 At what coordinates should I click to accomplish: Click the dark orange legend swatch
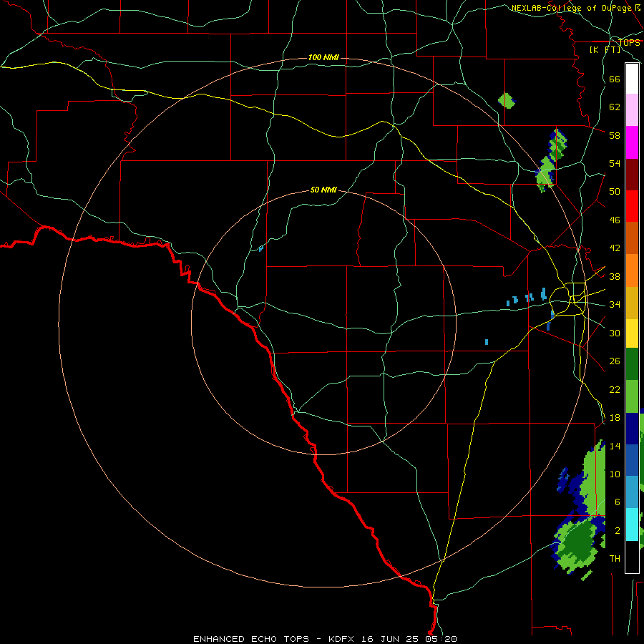point(632,238)
